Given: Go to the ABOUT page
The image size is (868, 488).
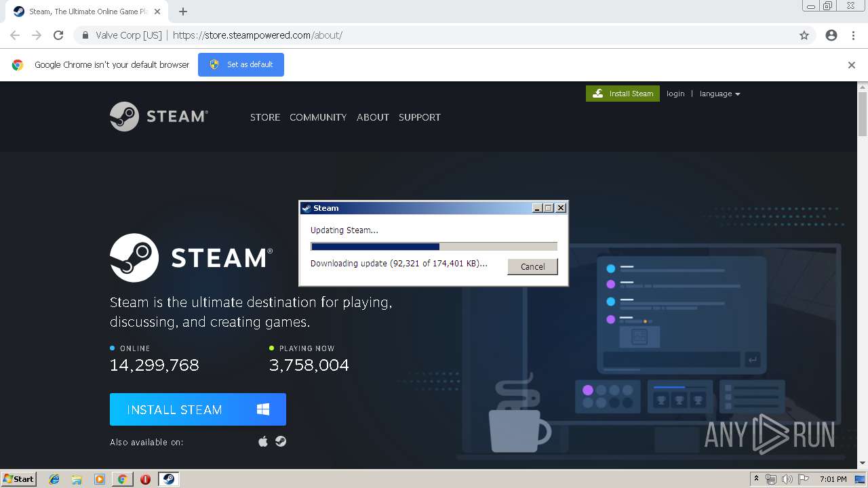Looking at the screenshot, I should [x=373, y=117].
